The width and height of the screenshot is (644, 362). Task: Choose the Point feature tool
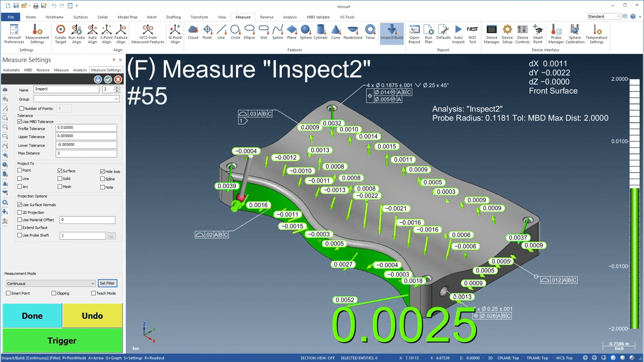click(x=207, y=32)
